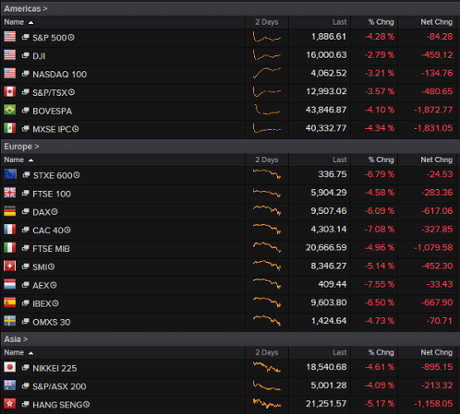Click the Netherlands flag beside AEX

pyautogui.click(x=10, y=284)
